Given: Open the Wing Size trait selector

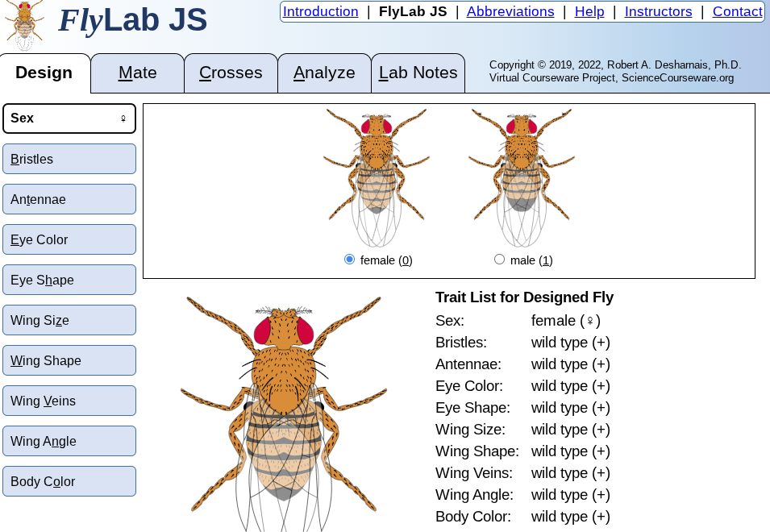Looking at the screenshot, I should click(69, 320).
